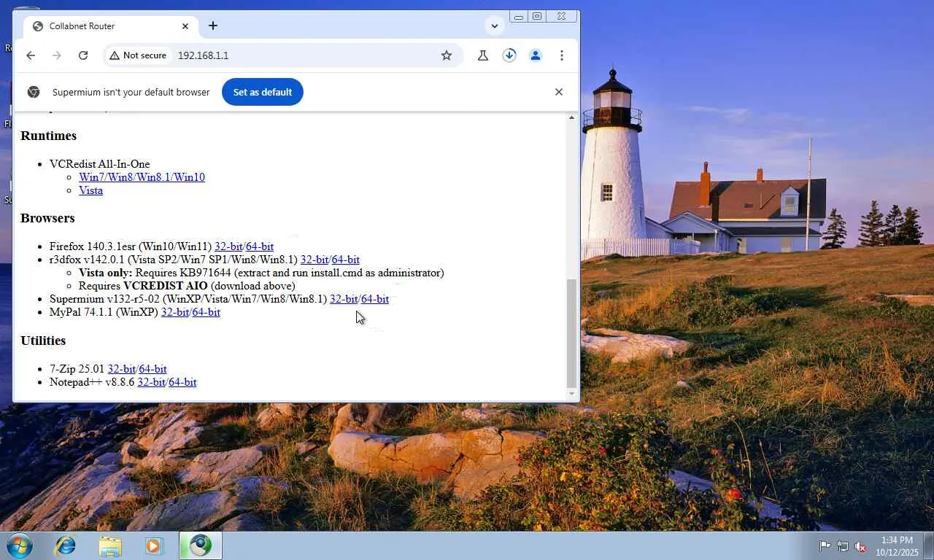Download Firefox 140.3.1esr 64-bit
The image size is (934, 560).
click(260, 246)
